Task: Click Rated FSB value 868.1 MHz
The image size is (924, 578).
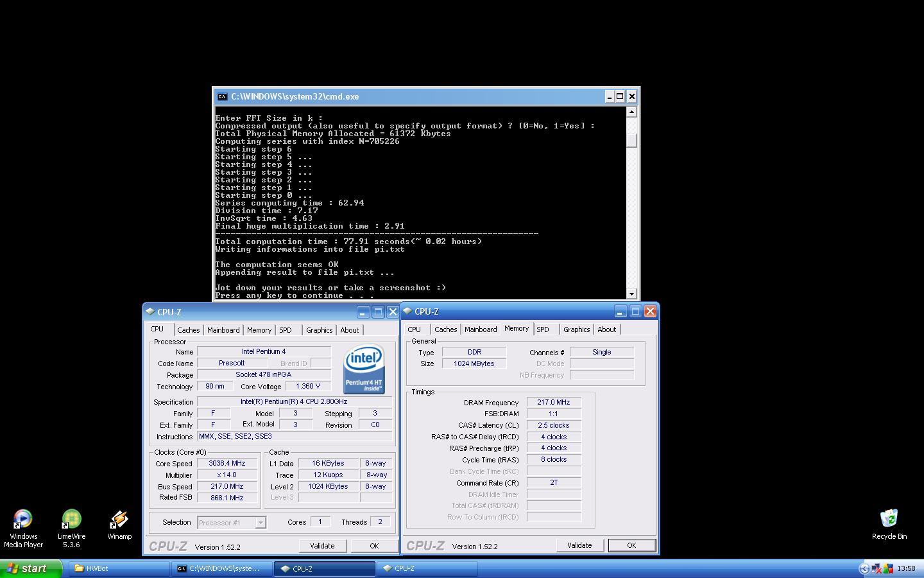Action: click(x=227, y=498)
